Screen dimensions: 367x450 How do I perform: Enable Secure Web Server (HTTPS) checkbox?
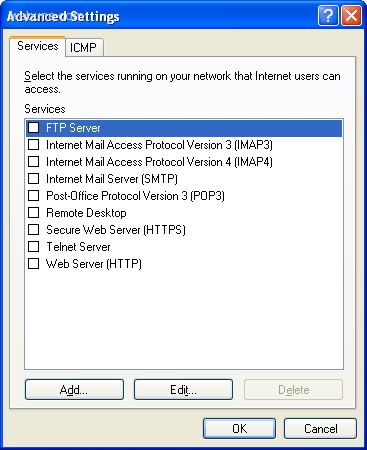pyautogui.click(x=34, y=230)
